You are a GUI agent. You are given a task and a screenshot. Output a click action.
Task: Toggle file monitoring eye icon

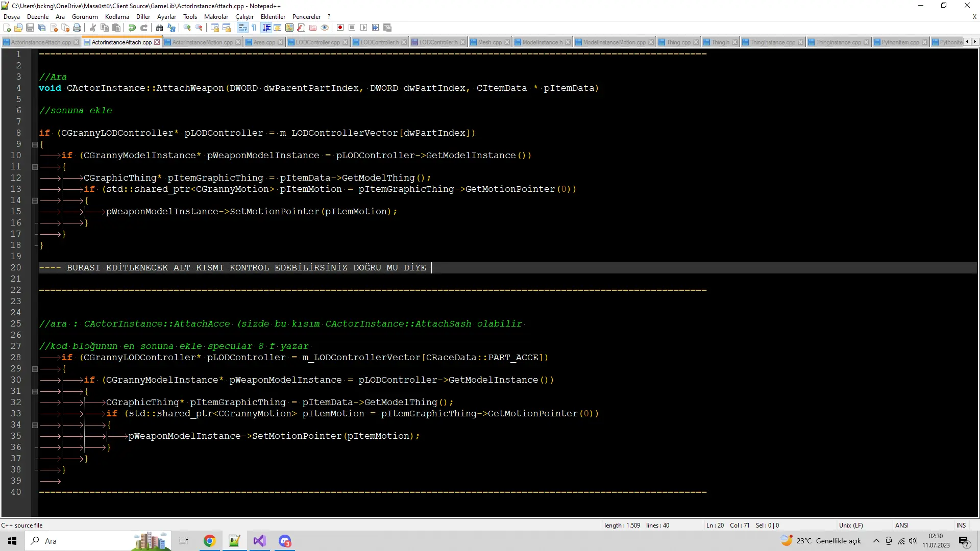pos(325,28)
